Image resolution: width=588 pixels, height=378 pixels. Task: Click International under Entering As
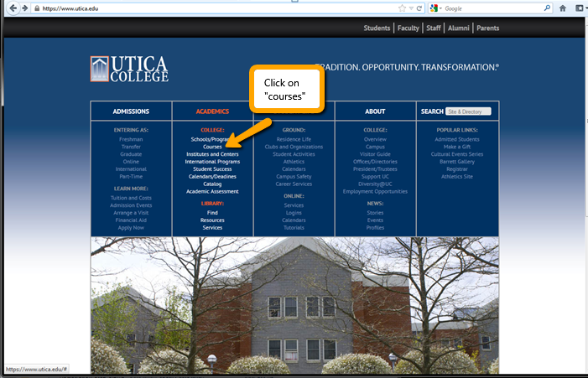point(131,169)
